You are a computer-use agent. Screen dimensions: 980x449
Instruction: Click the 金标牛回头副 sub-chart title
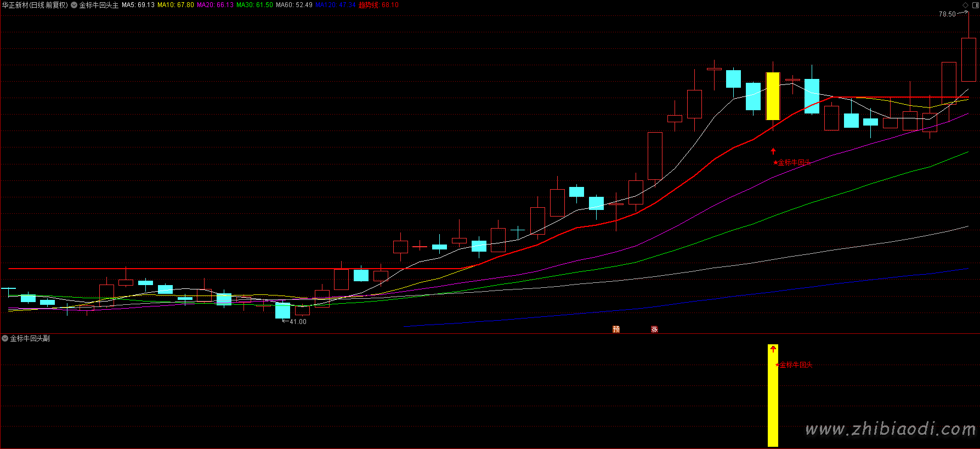pos(30,338)
